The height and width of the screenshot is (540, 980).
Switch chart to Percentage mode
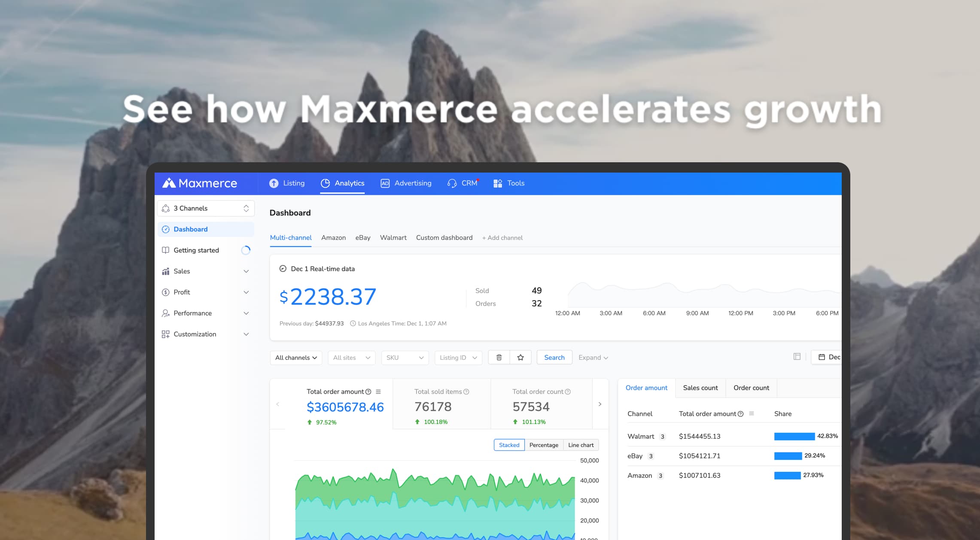[x=544, y=445]
